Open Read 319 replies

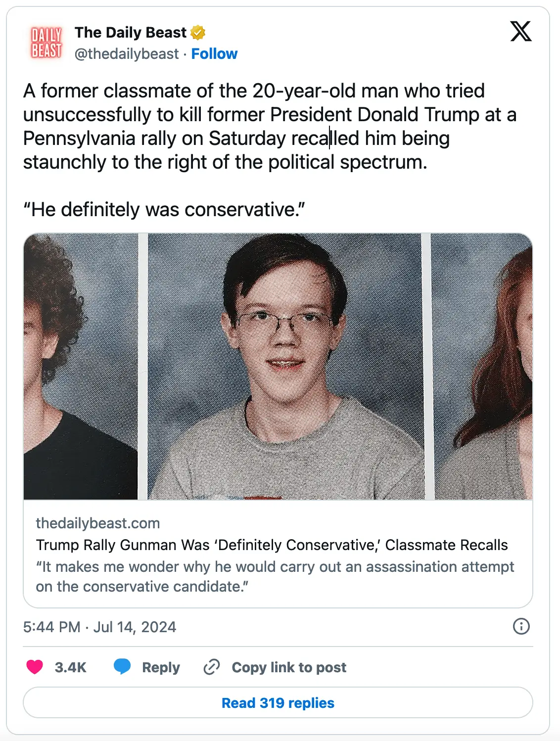click(278, 703)
